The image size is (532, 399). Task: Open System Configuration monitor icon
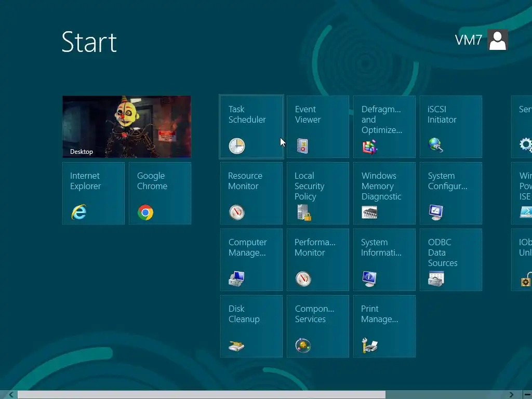pyautogui.click(x=436, y=212)
